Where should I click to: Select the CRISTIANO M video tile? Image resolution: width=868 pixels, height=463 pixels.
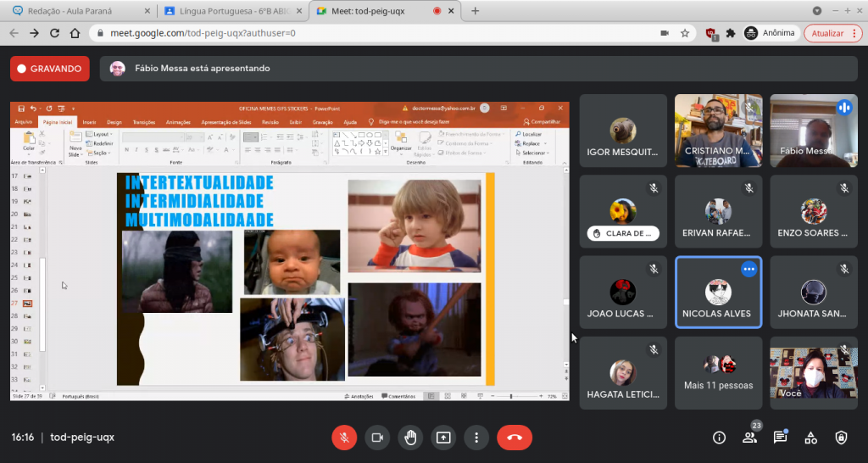tap(719, 131)
